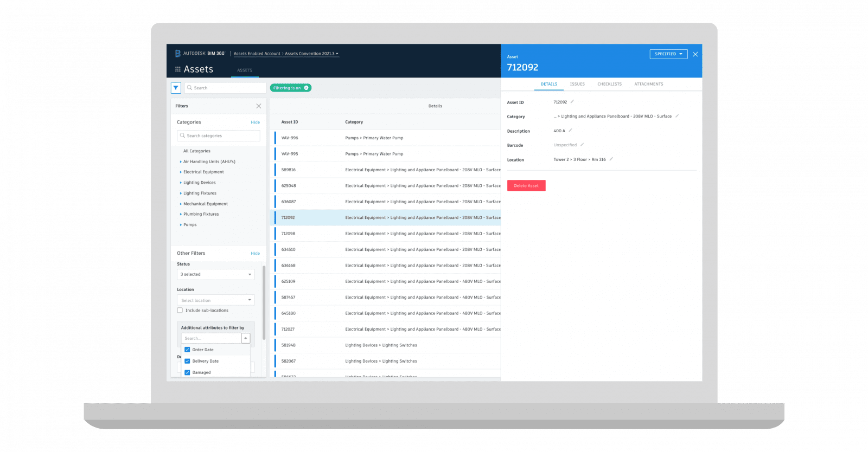Click the Autodesk BIM 360 logo
The width and height of the screenshot is (868, 452).
[200, 54]
